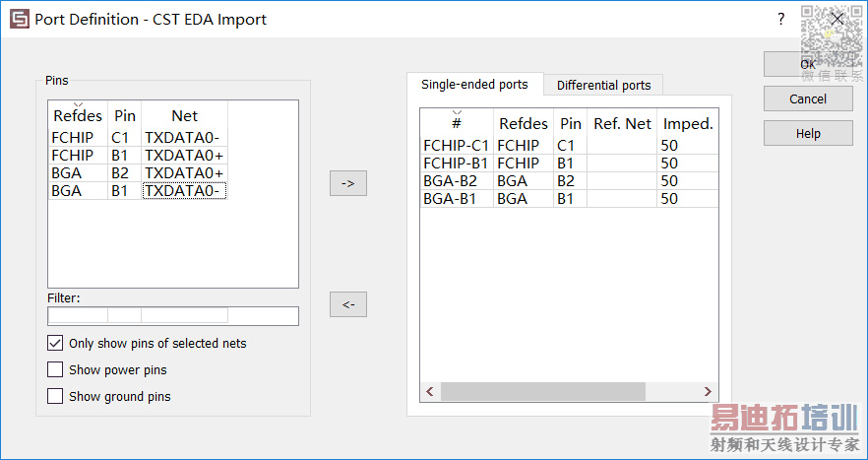Viewport: 868px width, 460px height.
Task: Uncheck Only show pins of selected nets
Action: pyautogui.click(x=55, y=344)
